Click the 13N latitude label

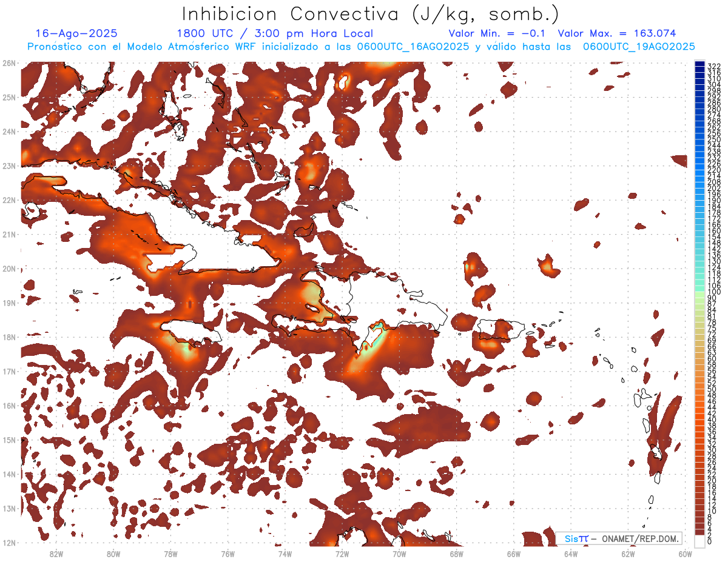tap(9, 508)
